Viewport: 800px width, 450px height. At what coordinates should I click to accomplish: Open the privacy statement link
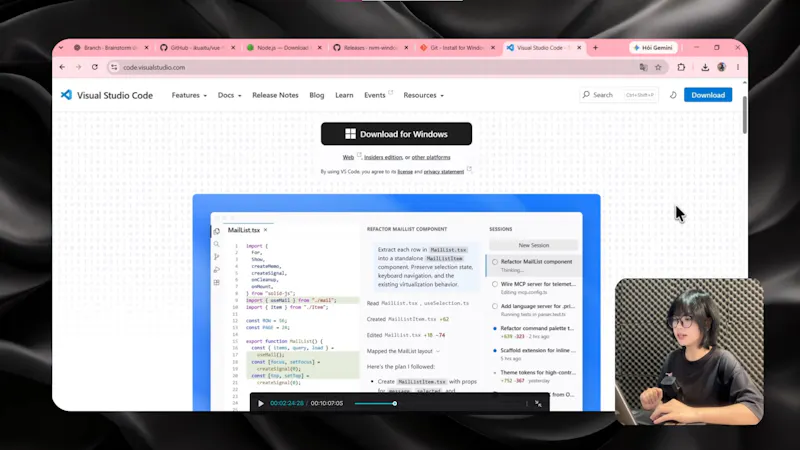[x=444, y=172]
